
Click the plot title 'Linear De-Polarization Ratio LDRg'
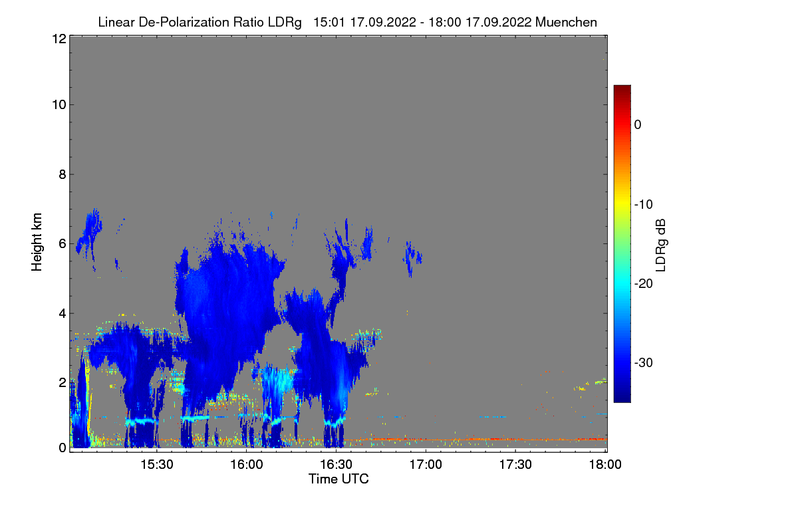pyautogui.click(x=199, y=22)
